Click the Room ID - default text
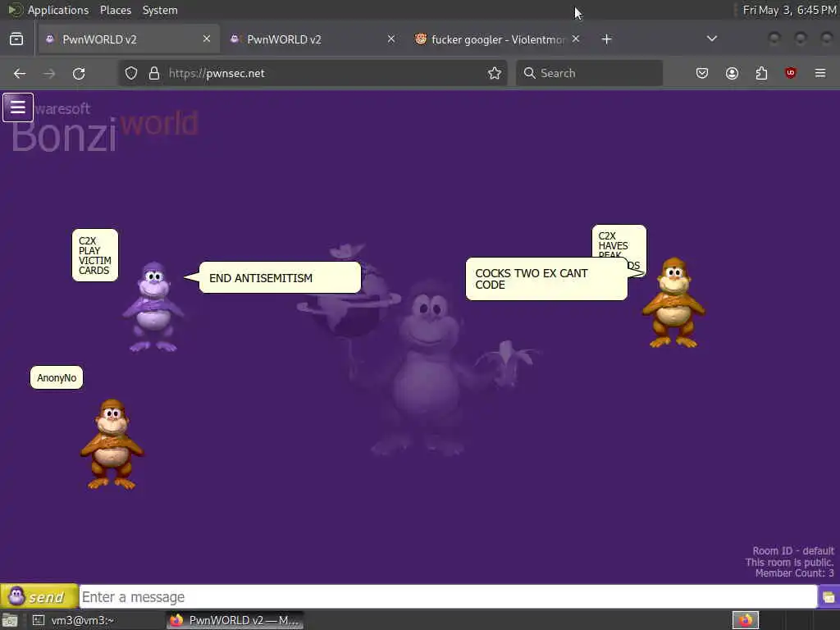Image resolution: width=840 pixels, height=630 pixels. [x=793, y=550]
